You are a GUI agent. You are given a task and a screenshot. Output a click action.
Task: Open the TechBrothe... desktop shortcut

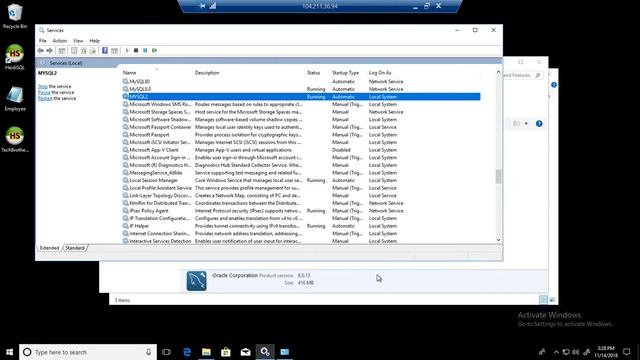click(15, 140)
